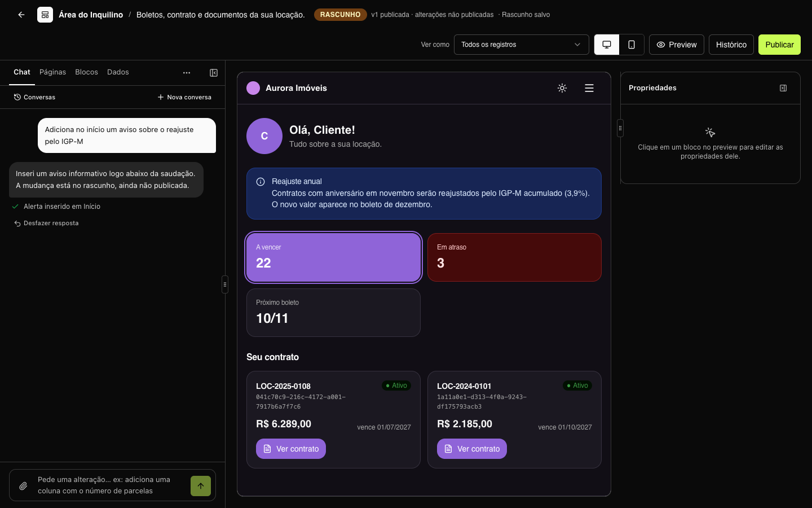This screenshot has width=812, height=508.
Task: Click the 'Alerta inserido em Início' status line
Action: click(x=56, y=207)
